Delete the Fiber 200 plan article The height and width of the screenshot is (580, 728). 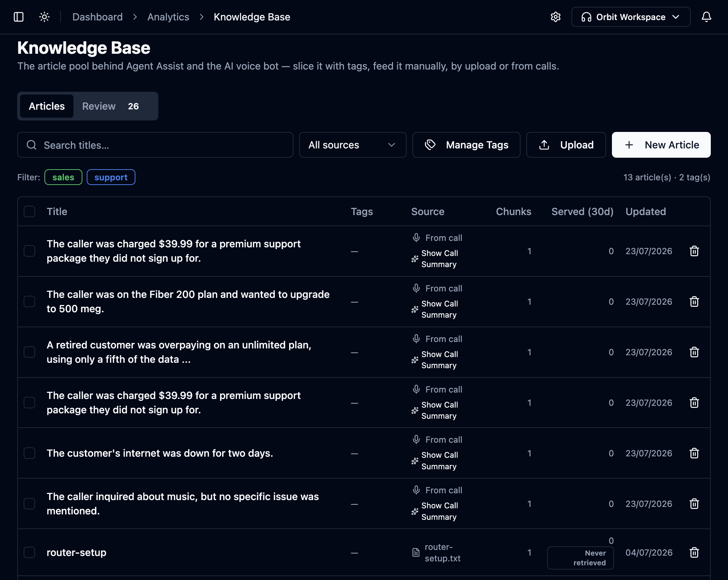[694, 301]
